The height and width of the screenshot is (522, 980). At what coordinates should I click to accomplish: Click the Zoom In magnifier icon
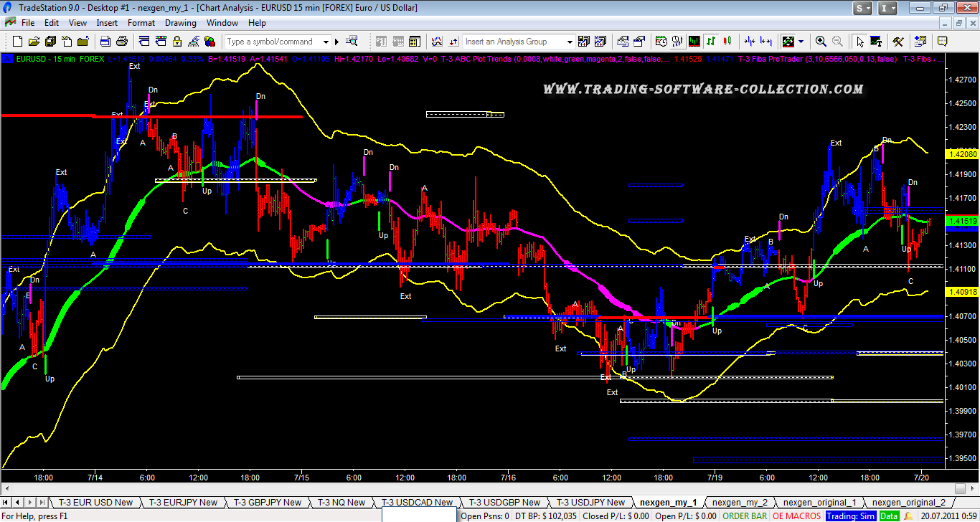(821, 42)
